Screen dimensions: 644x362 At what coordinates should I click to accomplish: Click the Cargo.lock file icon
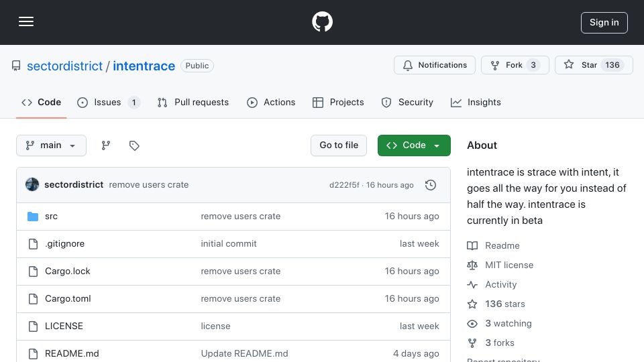click(x=33, y=271)
